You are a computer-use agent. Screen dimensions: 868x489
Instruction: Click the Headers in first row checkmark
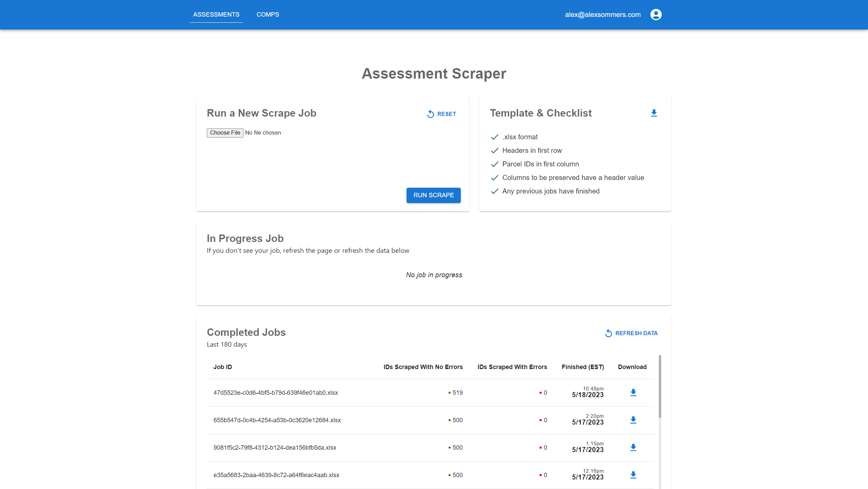[494, 150]
